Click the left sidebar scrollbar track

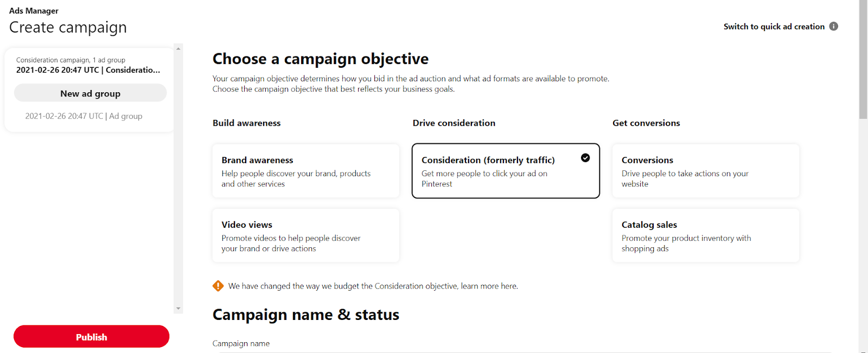(178, 179)
